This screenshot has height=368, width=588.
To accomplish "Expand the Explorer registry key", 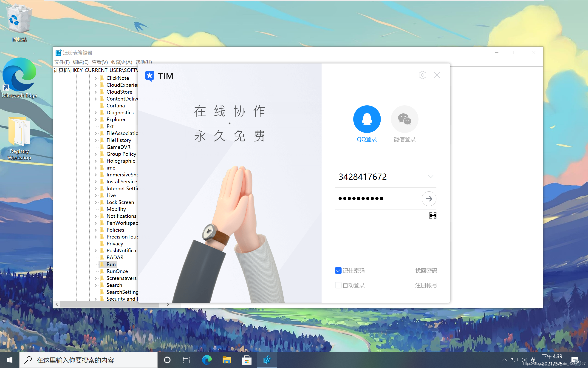I will (x=96, y=120).
